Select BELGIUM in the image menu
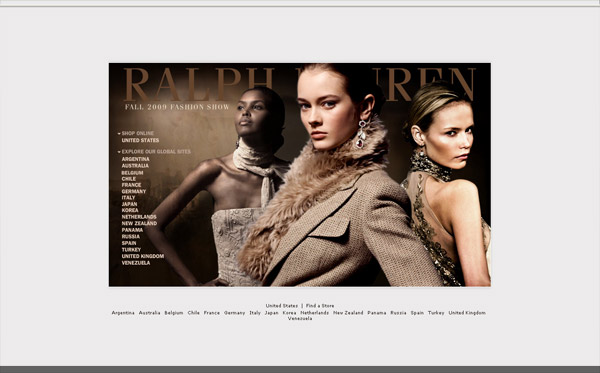The image size is (600, 373). tap(132, 173)
